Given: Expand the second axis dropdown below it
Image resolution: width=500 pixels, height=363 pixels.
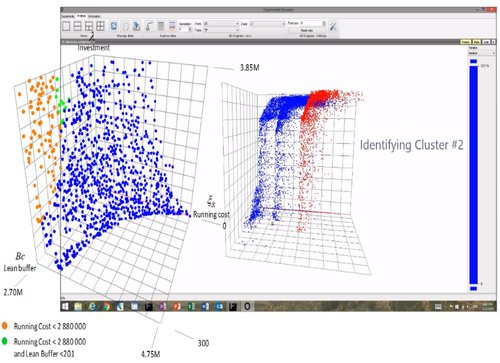Looking at the screenshot, I should (x=237, y=30).
